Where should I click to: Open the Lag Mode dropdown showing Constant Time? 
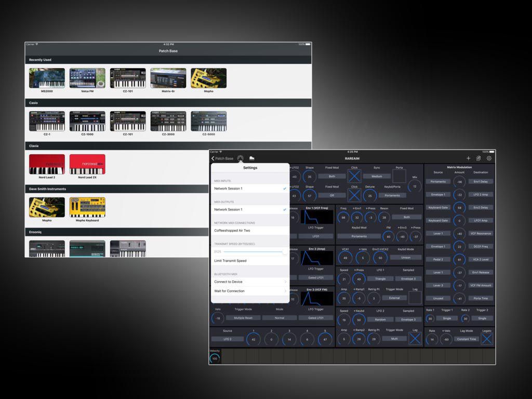click(x=467, y=339)
